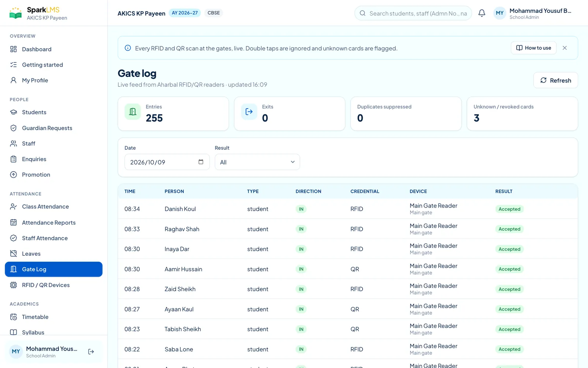Viewport: 588px width, 368px height.
Task: Click Zaid Sheikh in the table
Action: [x=180, y=289]
